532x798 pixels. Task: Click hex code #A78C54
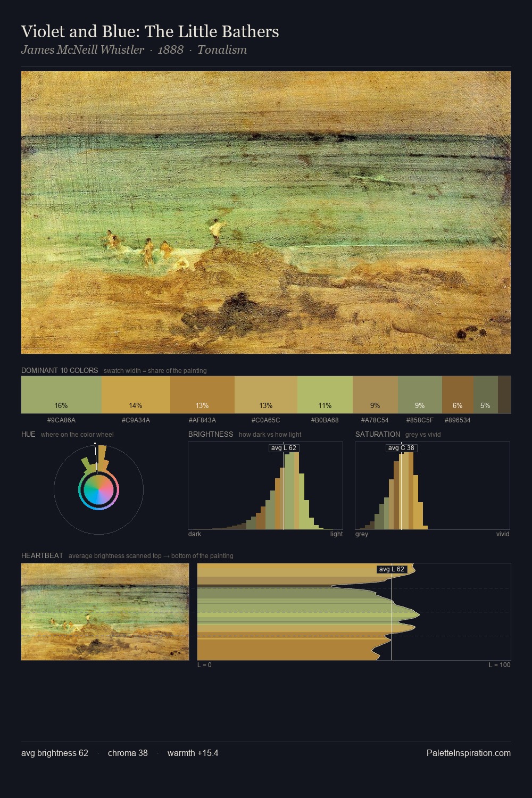375,420
